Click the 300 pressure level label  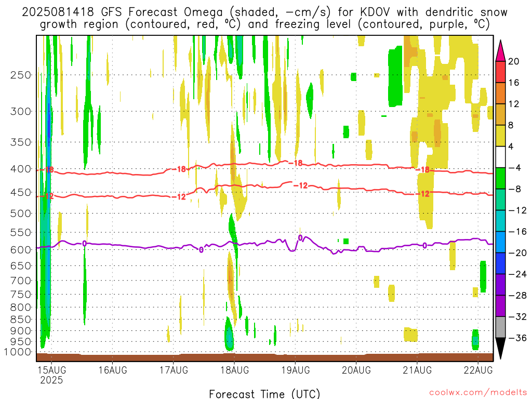21,111
